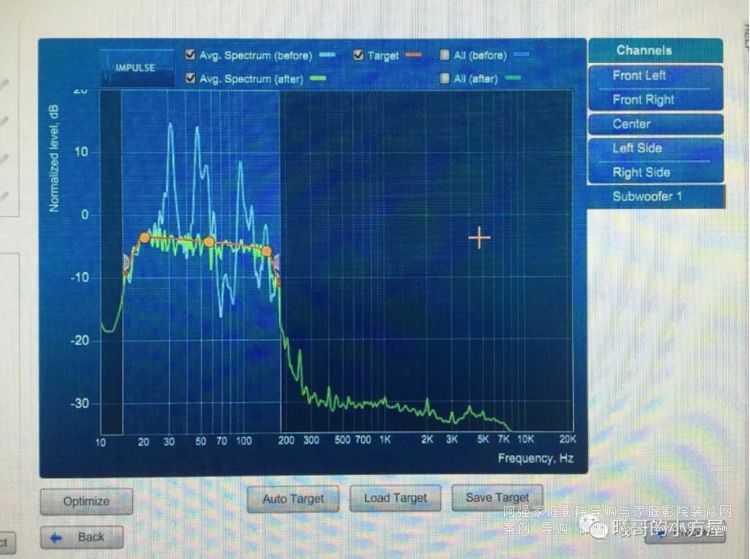Enable the All (after) checkbox
The height and width of the screenshot is (559, 750).
click(445, 78)
